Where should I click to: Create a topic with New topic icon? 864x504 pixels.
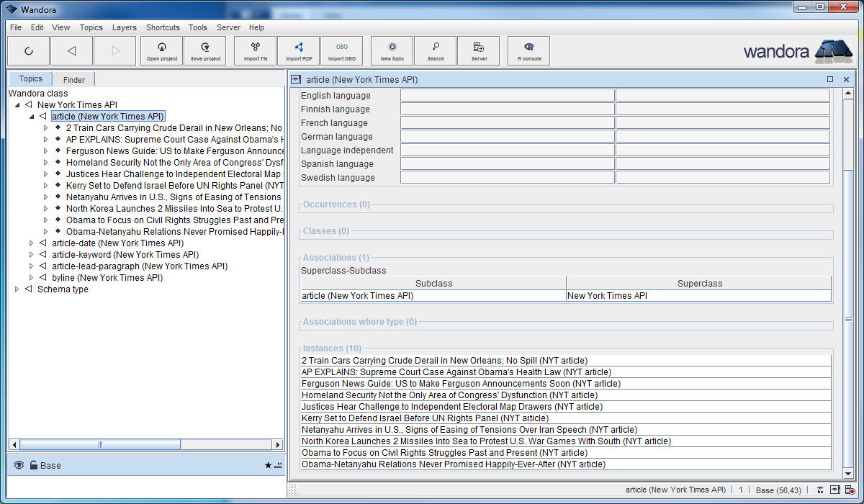392,50
